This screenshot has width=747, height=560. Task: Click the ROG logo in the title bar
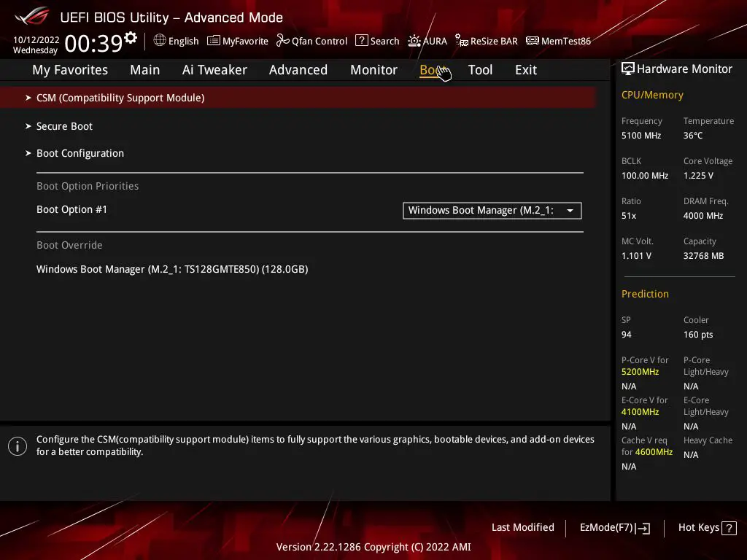(x=31, y=17)
